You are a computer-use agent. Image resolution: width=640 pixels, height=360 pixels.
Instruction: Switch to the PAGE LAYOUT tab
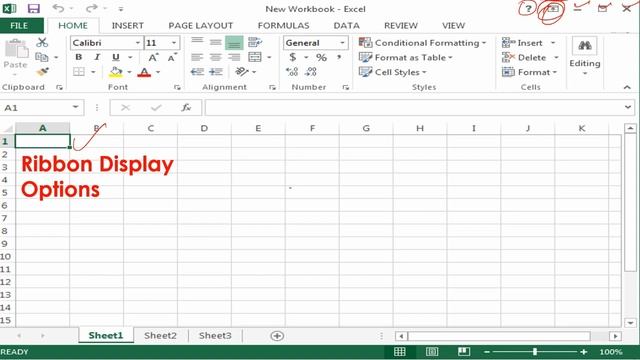pos(201,26)
